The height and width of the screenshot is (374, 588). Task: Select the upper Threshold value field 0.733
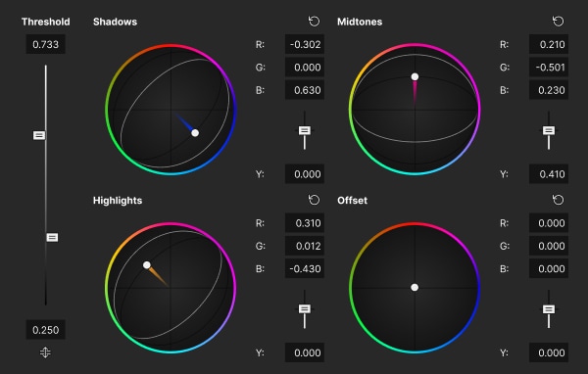click(45, 44)
